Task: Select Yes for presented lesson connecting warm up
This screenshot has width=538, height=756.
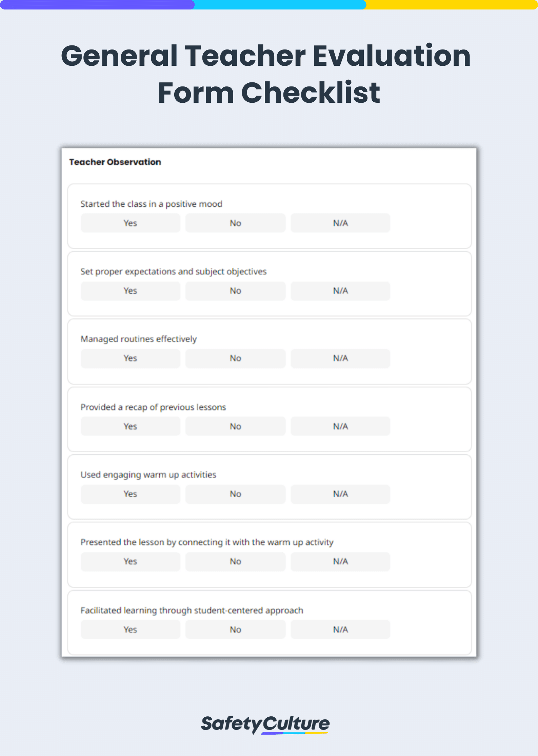Action: click(131, 561)
